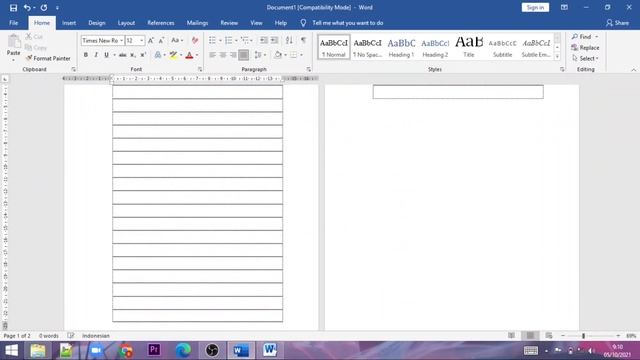Toggle spelling check icon in status bar
The width and height of the screenshot is (640, 360).
coord(71,336)
